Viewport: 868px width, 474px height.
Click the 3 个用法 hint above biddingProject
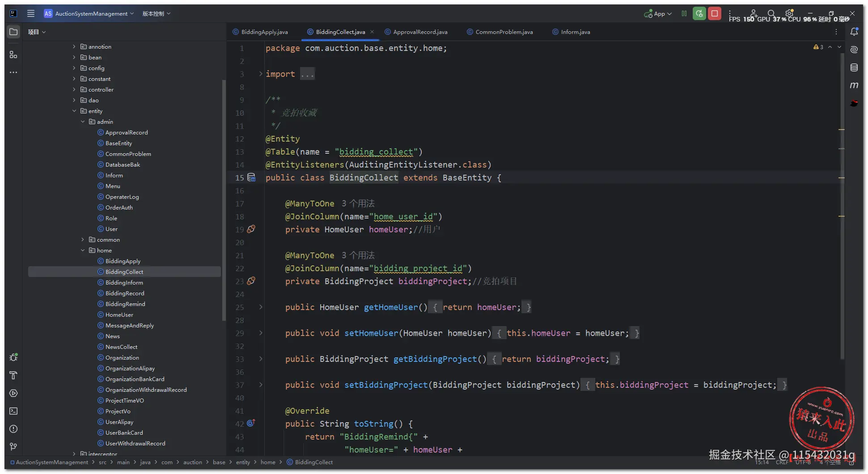coord(358,255)
